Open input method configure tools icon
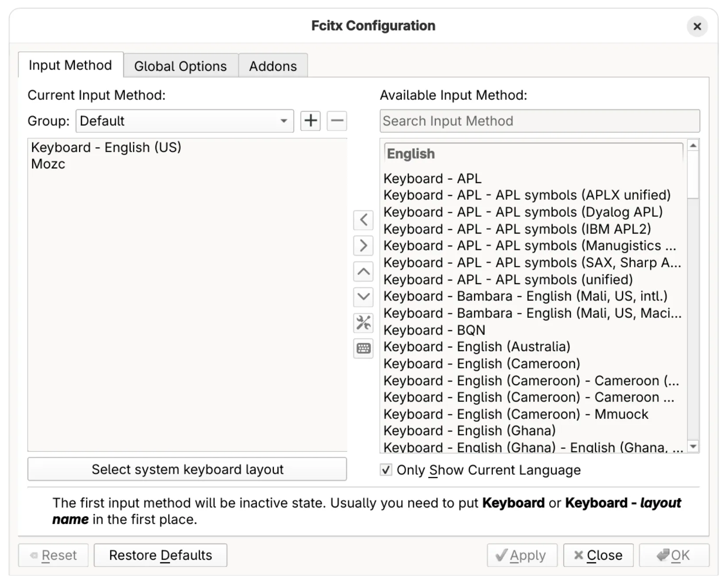 coord(363,323)
